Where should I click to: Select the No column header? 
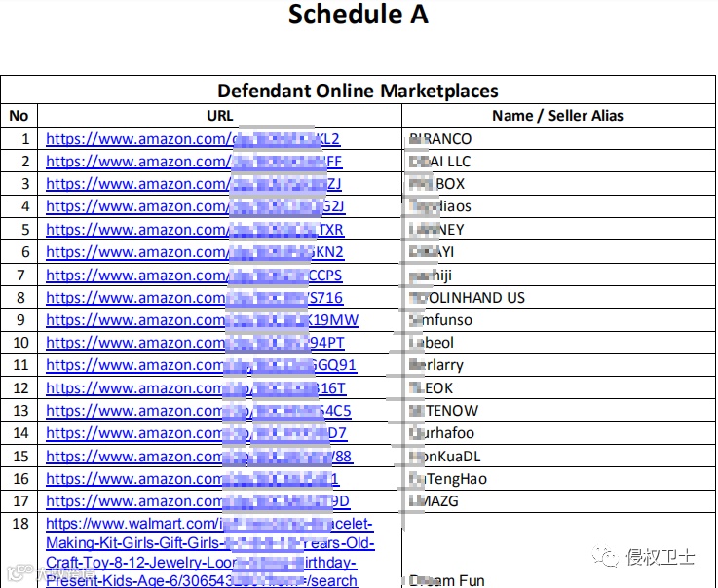(x=19, y=115)
